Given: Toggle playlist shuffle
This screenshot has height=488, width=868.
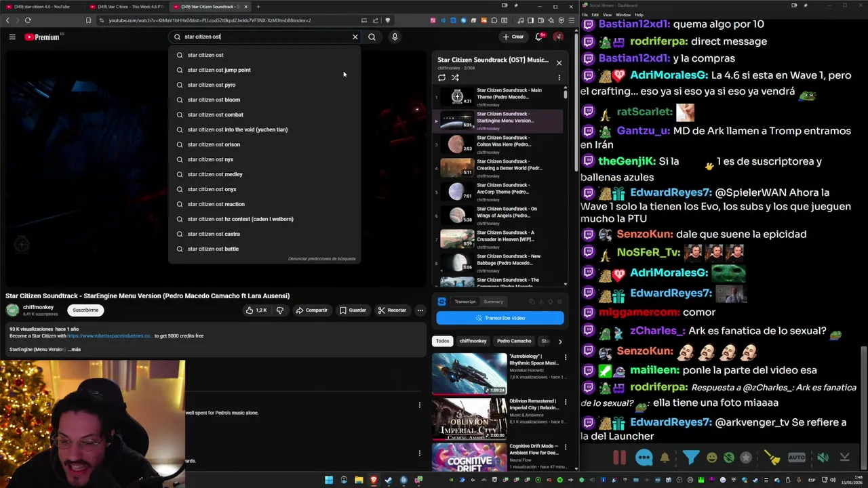Looking at the screenshot, I should pos(455,77).
